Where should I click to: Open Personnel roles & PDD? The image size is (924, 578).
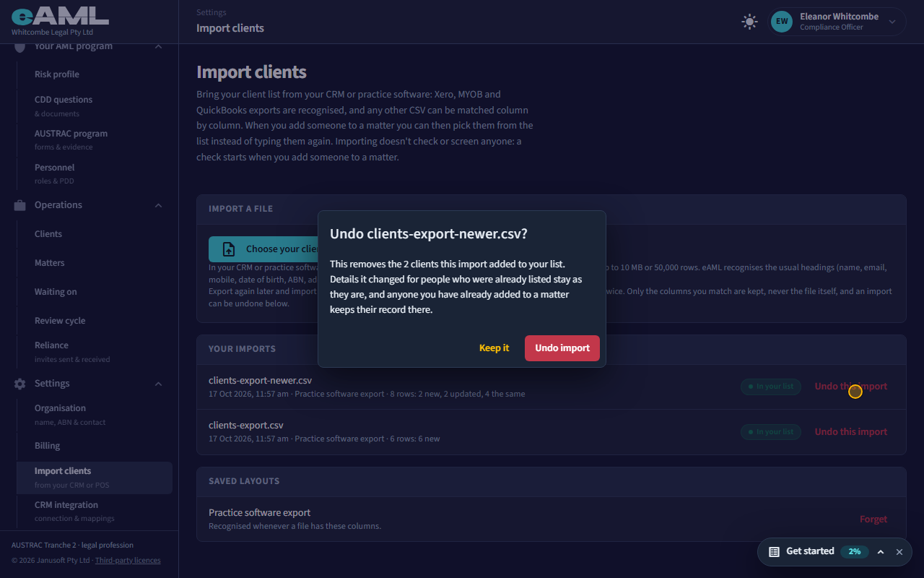point(95,173)
